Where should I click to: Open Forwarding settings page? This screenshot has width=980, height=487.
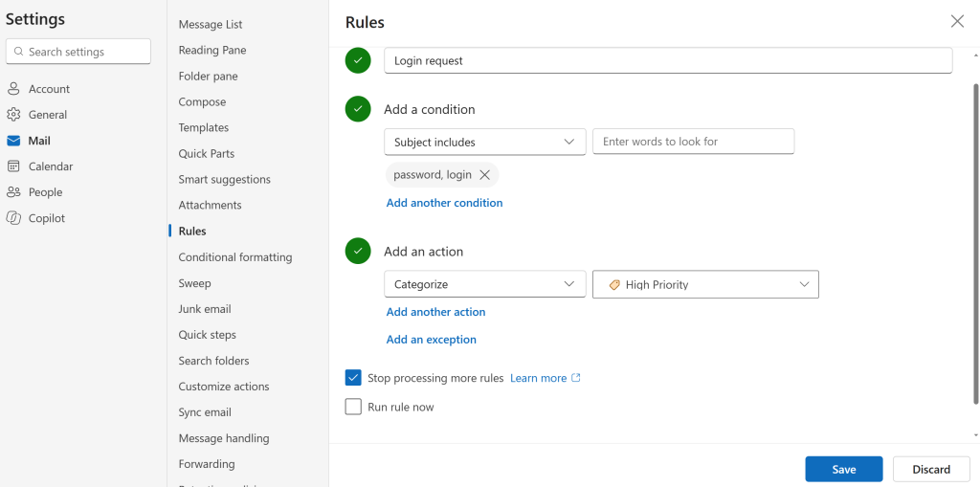207,464
